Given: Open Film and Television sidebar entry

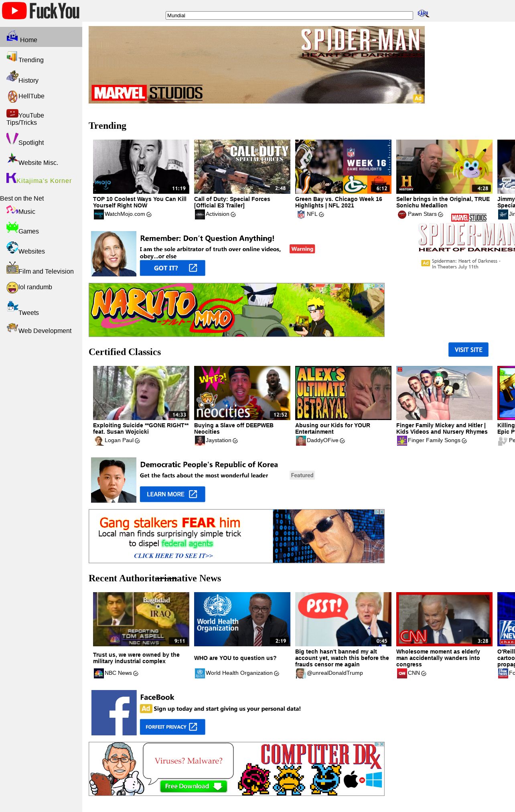Looking at the screenshot, I should [46, 272].
